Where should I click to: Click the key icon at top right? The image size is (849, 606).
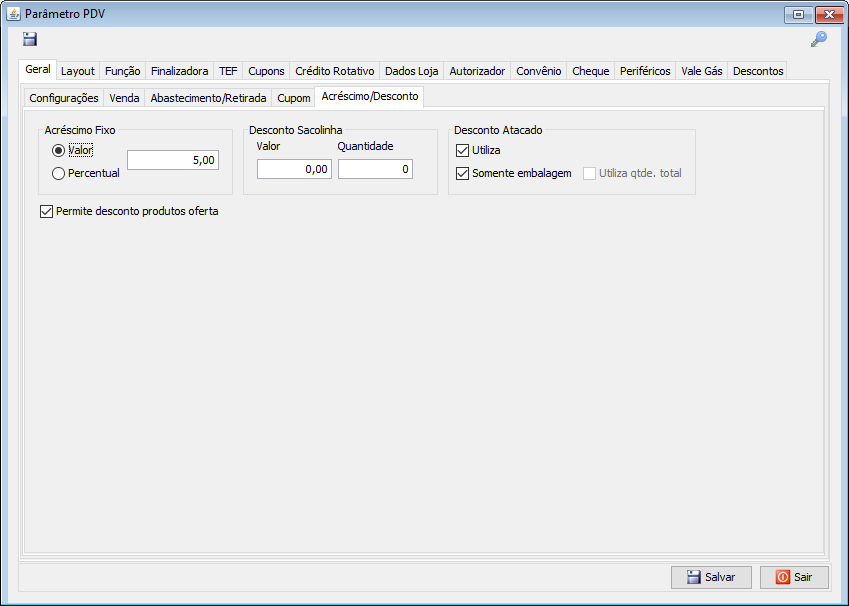[x=818, y=39]
